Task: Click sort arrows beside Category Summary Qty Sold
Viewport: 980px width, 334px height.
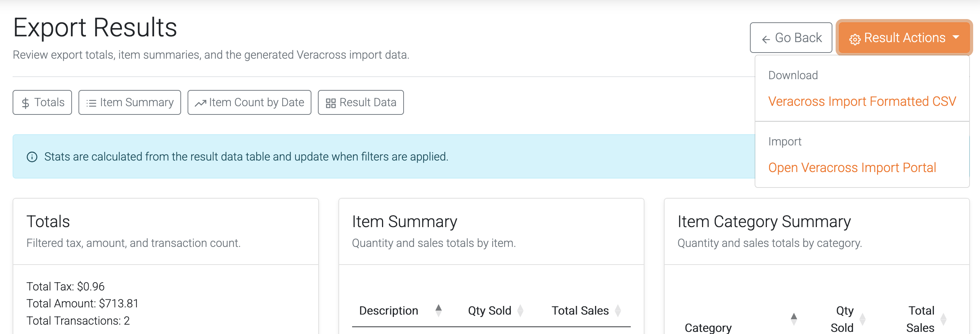Action: 862,319
